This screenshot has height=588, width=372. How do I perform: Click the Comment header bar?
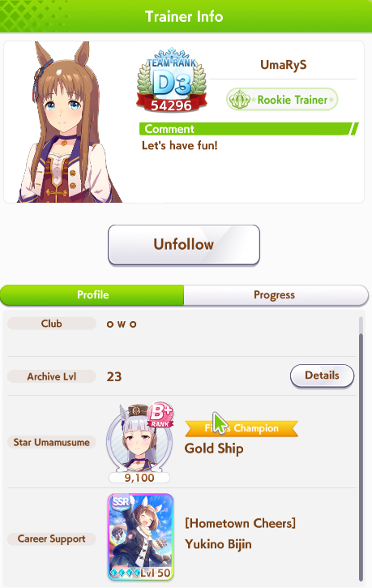pos(249,129)
